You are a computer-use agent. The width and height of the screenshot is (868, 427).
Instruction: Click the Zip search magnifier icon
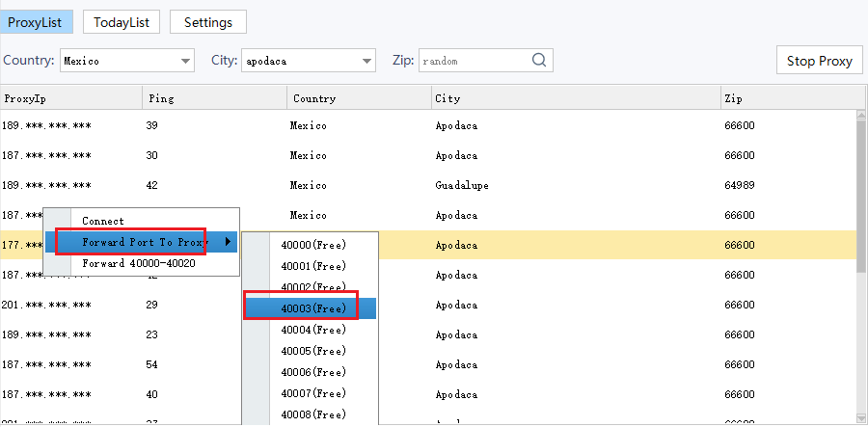(540, 61)
